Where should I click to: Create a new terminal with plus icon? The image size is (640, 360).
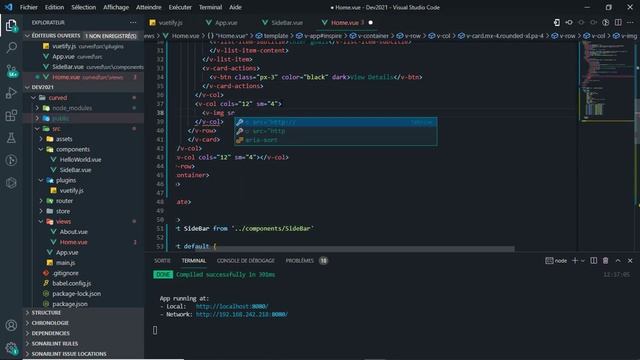click(575, 260)
